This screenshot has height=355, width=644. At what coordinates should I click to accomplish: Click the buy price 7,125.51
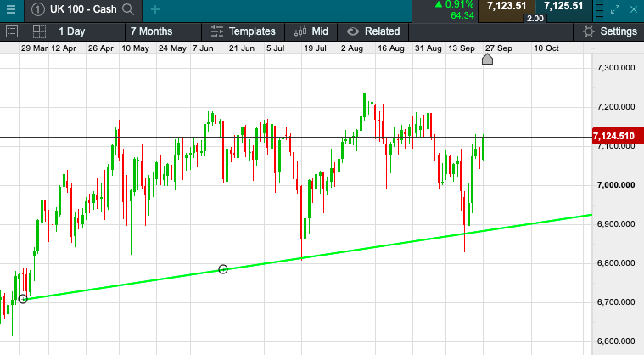coord(563,7)
